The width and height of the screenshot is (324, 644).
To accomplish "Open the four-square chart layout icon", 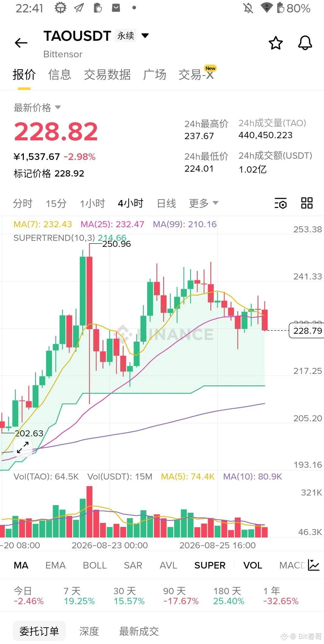I will pyautogui.click(x=307, y=203).
